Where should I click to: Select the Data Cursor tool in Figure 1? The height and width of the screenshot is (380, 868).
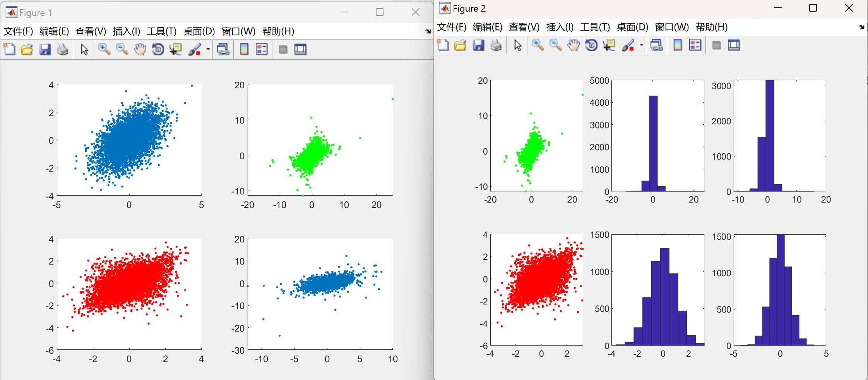coord(176,49)
